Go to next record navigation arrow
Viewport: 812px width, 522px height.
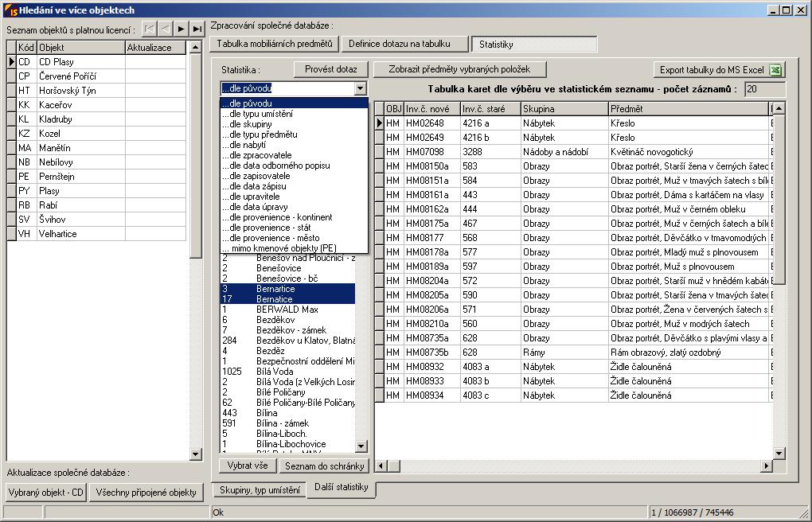[181, 29]
